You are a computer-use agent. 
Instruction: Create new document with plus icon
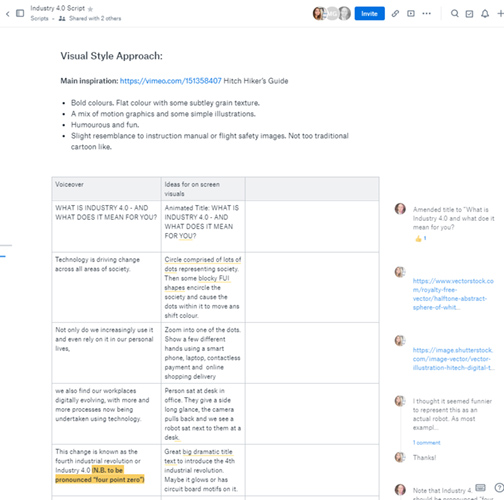[x=500, y=14]
